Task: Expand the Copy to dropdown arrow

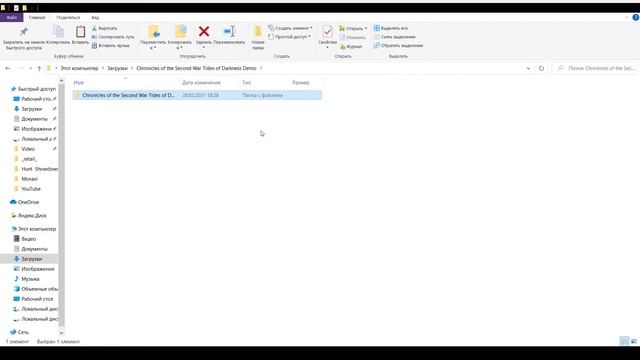Action: pos(180,48)
